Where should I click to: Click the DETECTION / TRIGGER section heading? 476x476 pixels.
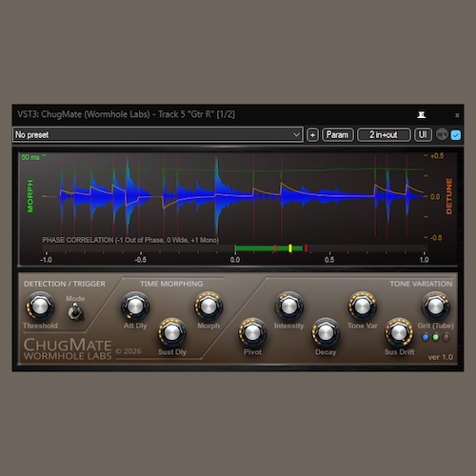(65, 284)
